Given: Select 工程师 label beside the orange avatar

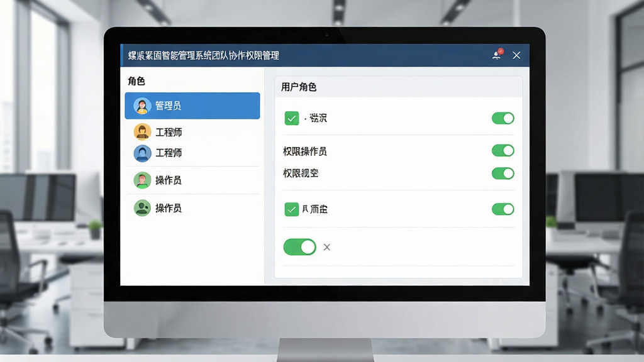Looking at the screenshot, I should (x=169, y=132).
